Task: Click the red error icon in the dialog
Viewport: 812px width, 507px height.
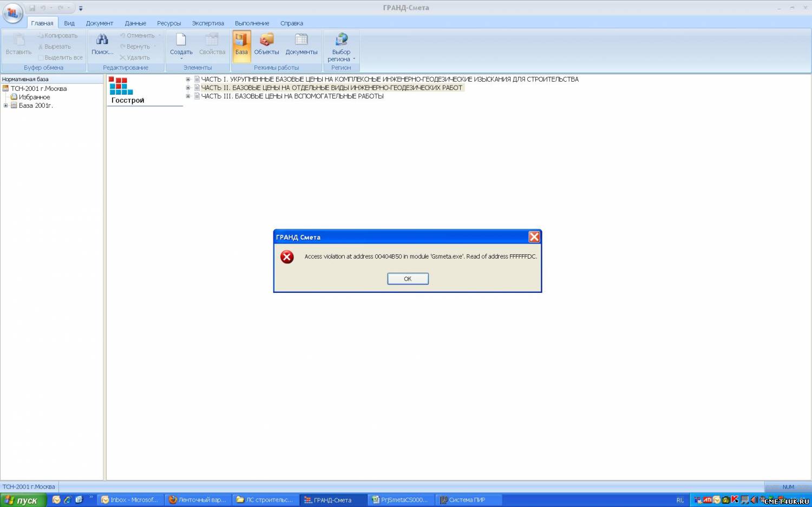Action: pyautogui.click(x=287, y=256)
